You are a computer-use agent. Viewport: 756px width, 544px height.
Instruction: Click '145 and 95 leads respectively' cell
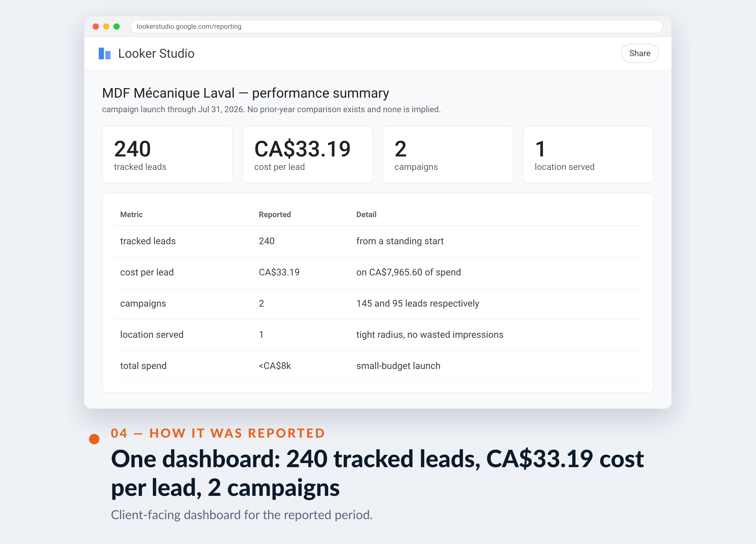click(417, 304)
